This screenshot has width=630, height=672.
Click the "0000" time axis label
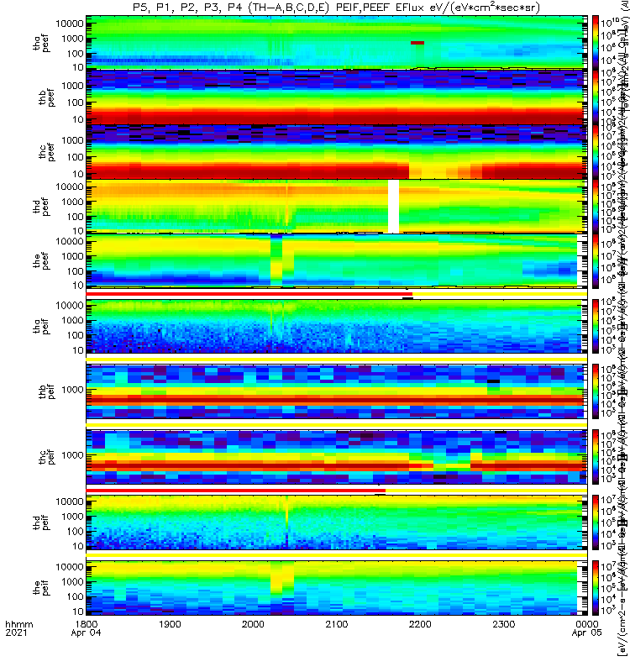pyautogui.click(x=586, y=624)
